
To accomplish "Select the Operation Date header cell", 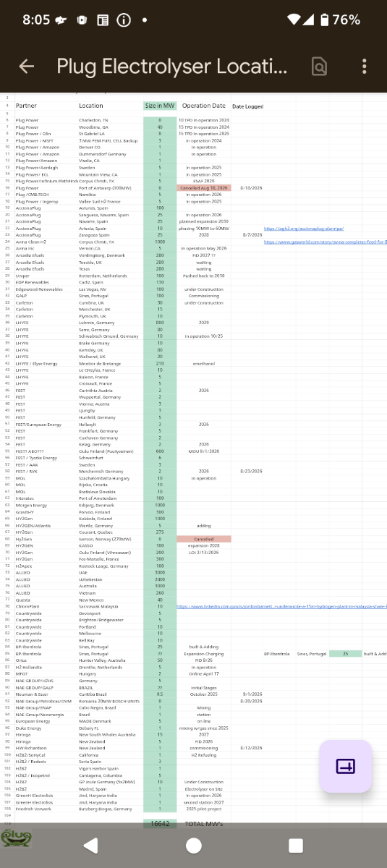I will tap(203, 106).
